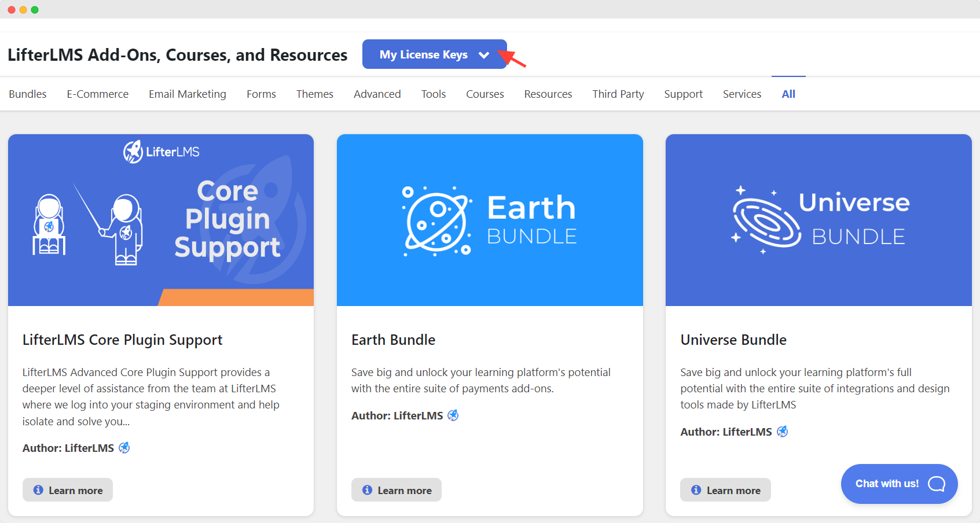Click the Universe Bundle banner image
Image resolution: width=980 pixels, height=523 pixels.
pyautogui.click(x=818, y=220)
